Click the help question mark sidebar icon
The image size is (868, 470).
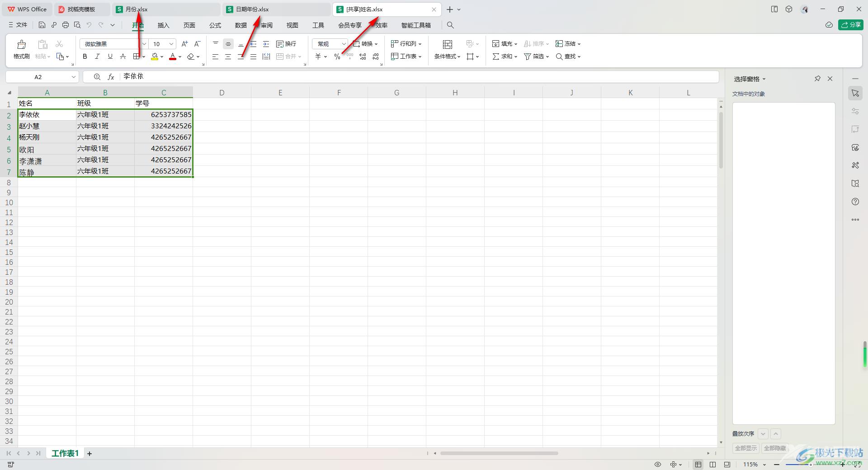pyautogui.click(x=855, y=202)
